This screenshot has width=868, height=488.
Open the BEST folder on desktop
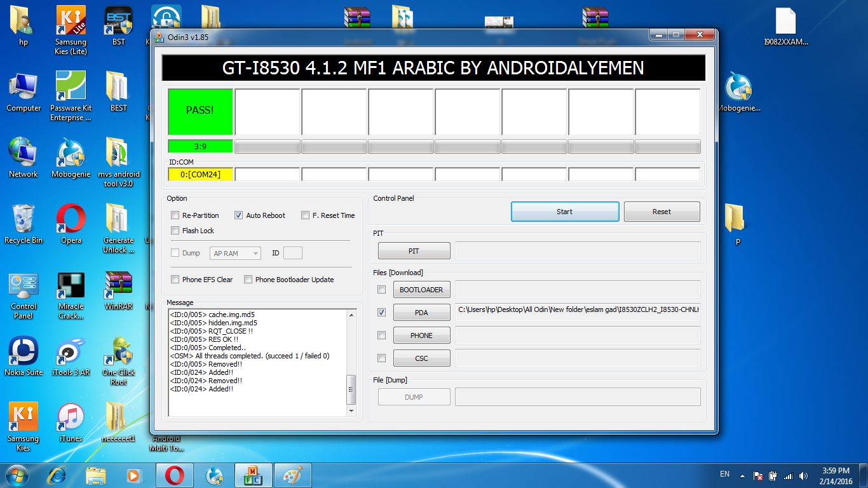click(x=118, y=92)
